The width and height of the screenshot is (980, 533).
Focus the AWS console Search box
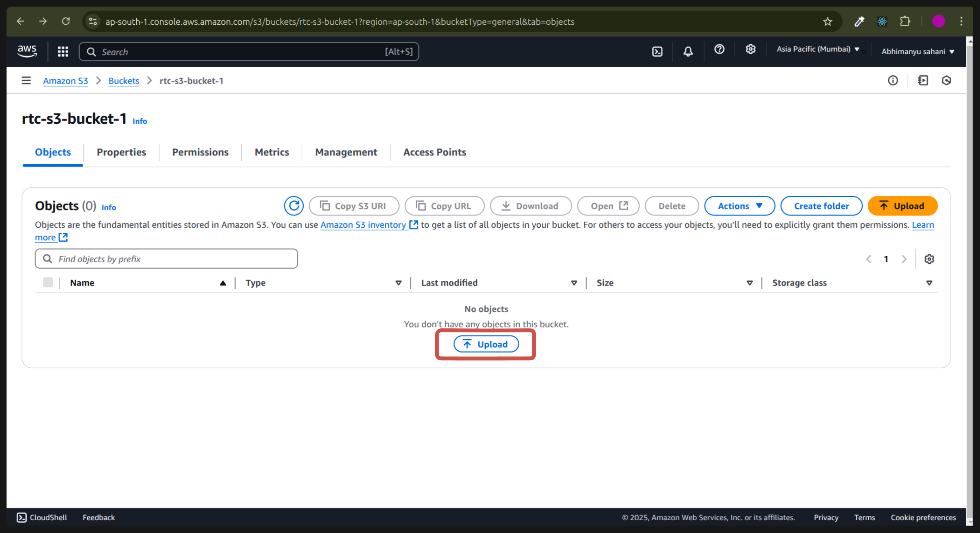coord(249,51)
